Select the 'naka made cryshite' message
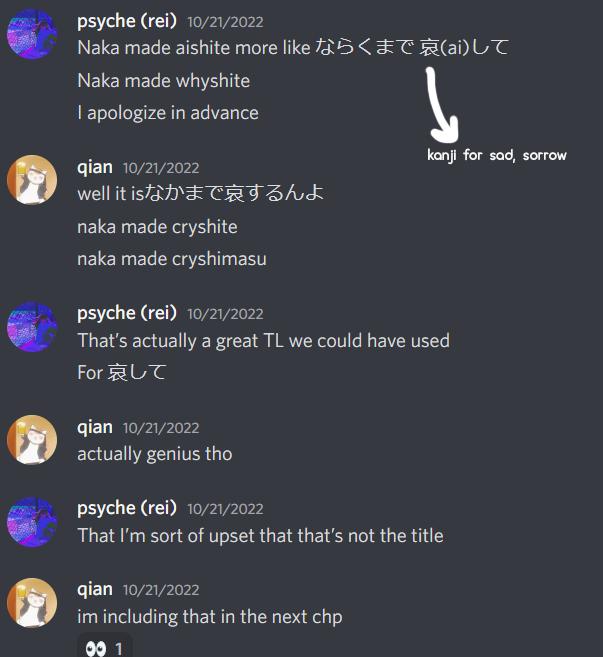Image resolution: width=603 pixels, height=657 pixels. (x=157, y=227)
